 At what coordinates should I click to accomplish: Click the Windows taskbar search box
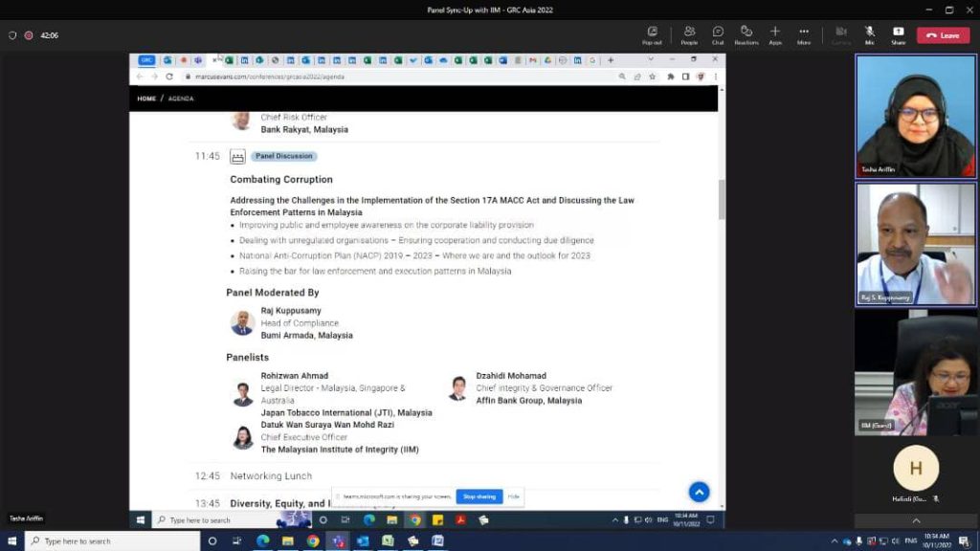point(113,541)
